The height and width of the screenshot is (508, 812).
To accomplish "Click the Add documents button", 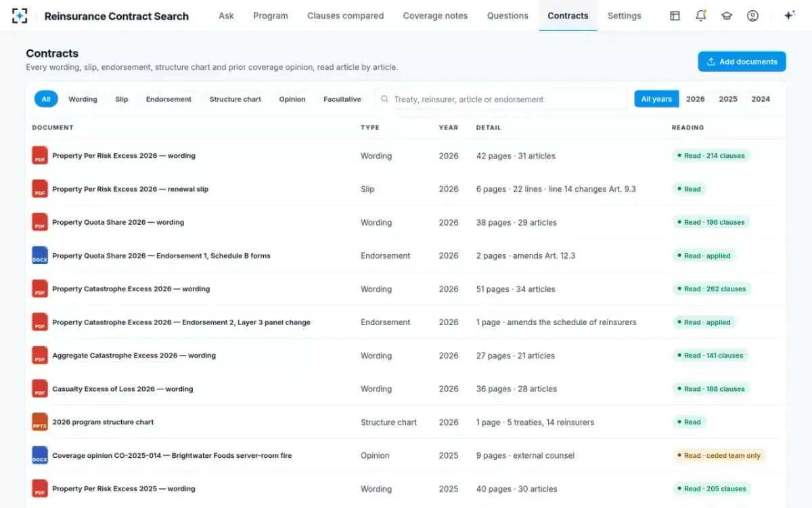I will tap(742, 62).
